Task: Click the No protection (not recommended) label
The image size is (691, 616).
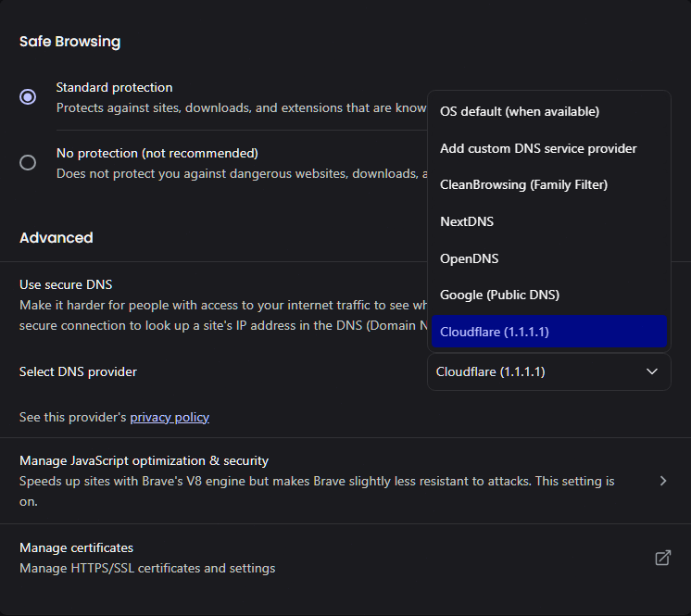Action: [x=157, y=153]
